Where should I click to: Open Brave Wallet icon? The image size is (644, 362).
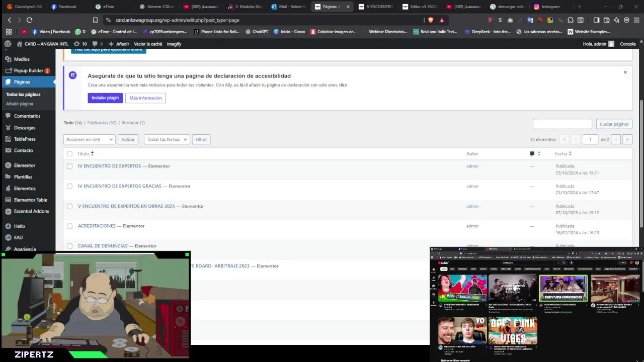606,20
